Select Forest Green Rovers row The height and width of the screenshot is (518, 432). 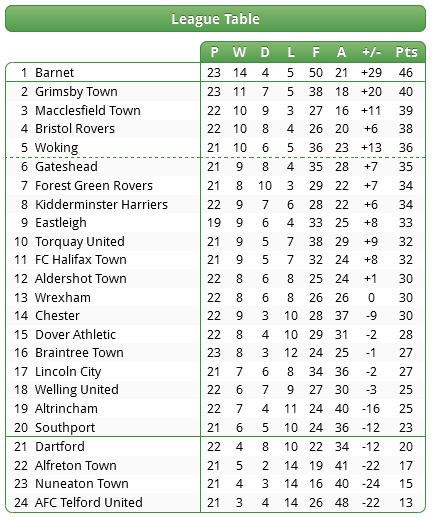click(x=215, y=185)
